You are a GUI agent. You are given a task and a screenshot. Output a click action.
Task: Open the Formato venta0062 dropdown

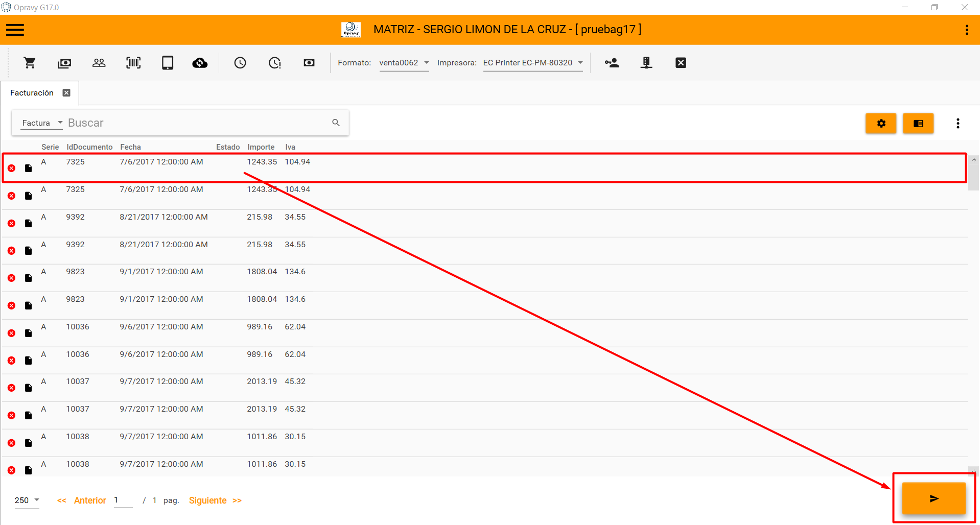point(404,63)
